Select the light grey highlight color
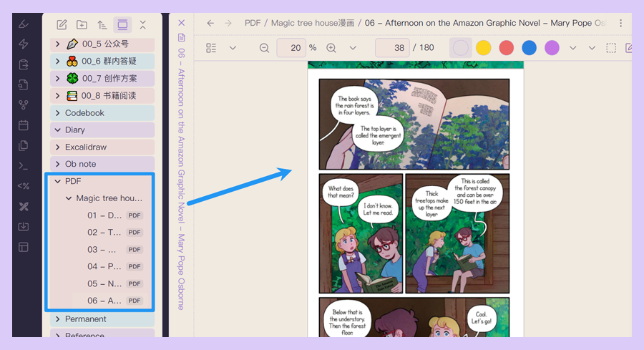Viewport: 644px width, 350px height. coord(460,48)
